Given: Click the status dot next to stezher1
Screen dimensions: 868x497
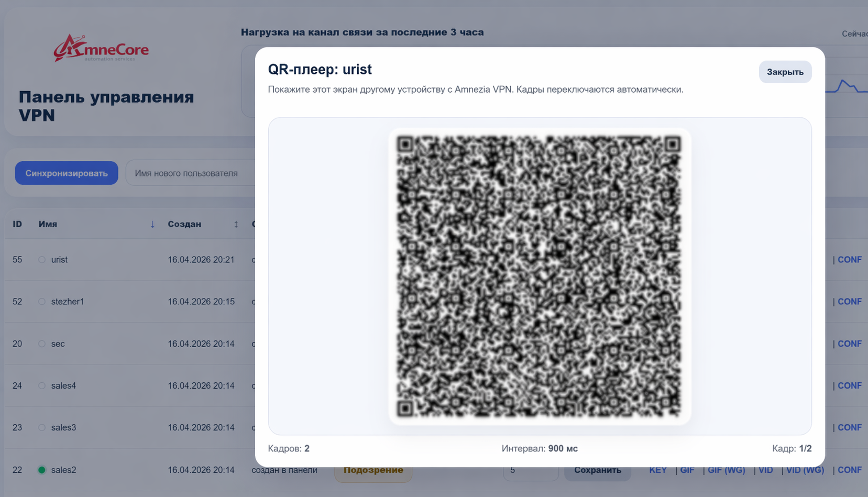Looking at the screenshot, I should tap(42, 302).
